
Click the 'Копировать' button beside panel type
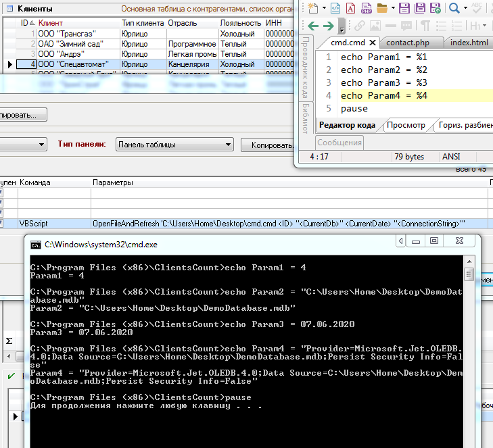268,145
